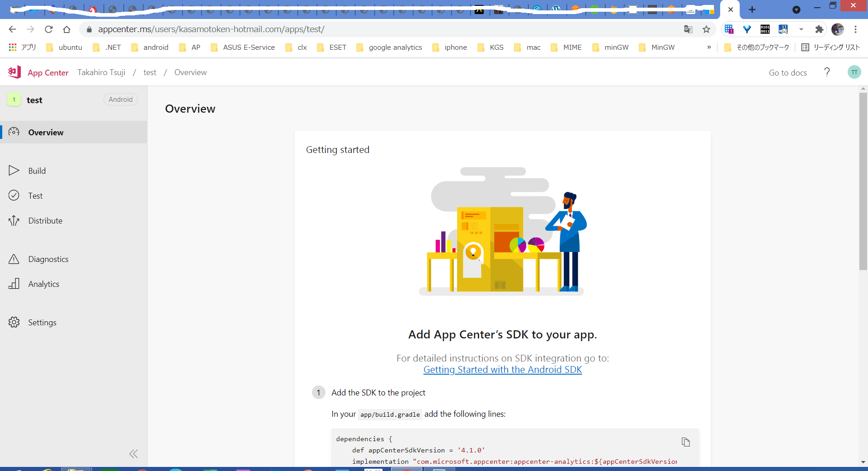This screenshot has width=868, height=471.
Task: Open the help question mark menu
Action: [x=827, y=72]
